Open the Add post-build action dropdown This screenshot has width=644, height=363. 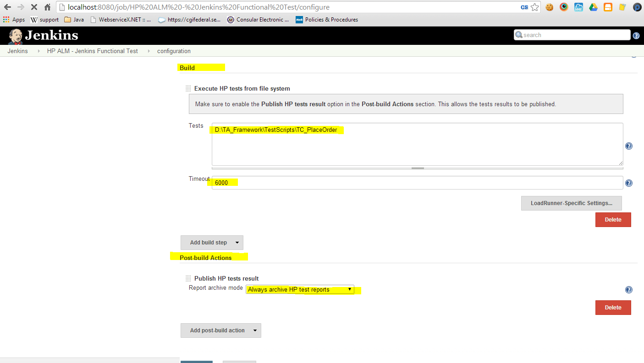(221, 330)
